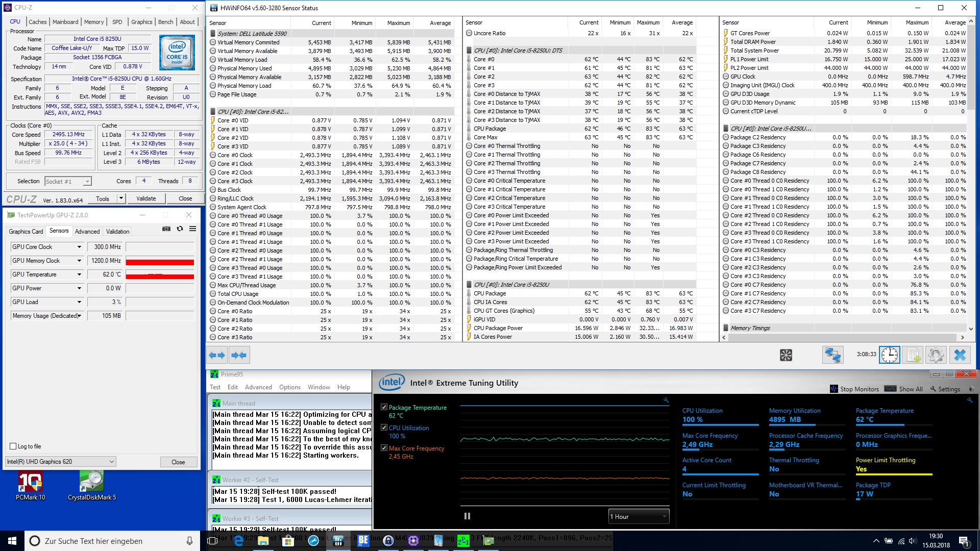Image resolution: width=980 pixels, height=551 pixels.
Task: Expand Intel UHD Graphics 620 dropdown
Action: [x=61, y=462]
